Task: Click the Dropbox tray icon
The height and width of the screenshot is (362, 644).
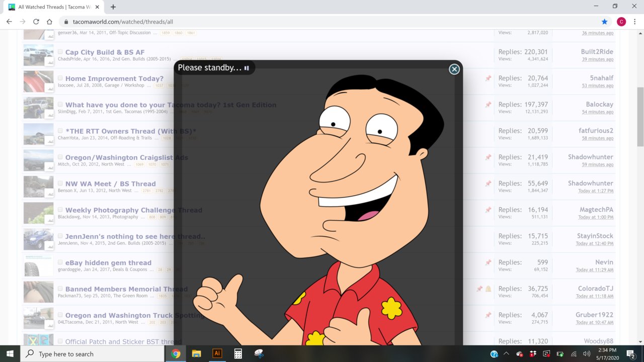Action: pos(533,354)
